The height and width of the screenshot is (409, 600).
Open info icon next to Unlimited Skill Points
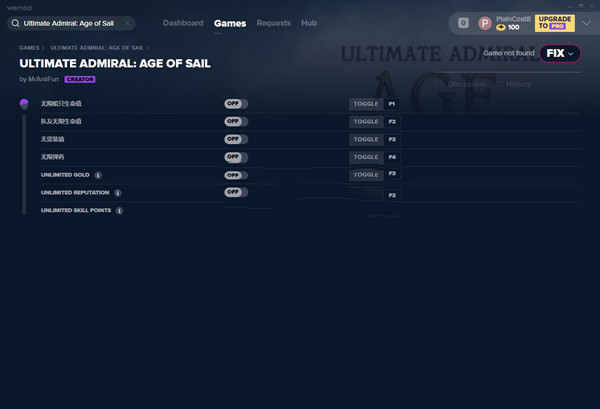(119, 210)
